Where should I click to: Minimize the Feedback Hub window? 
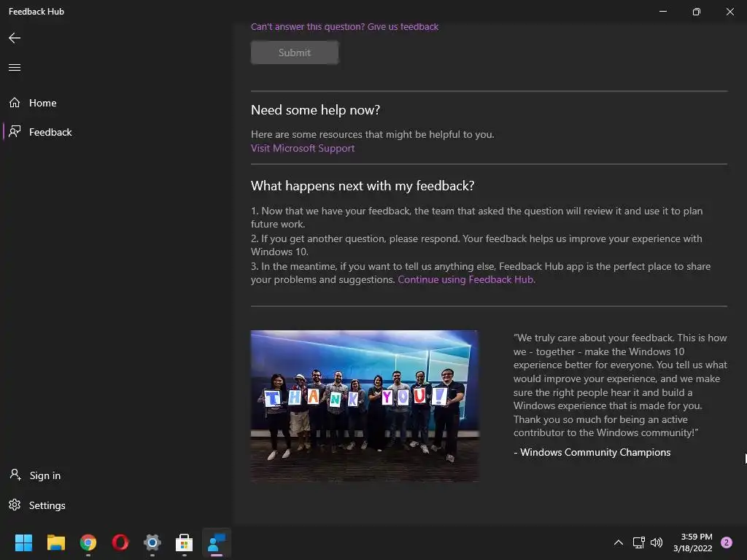click(x=663, y=11)
